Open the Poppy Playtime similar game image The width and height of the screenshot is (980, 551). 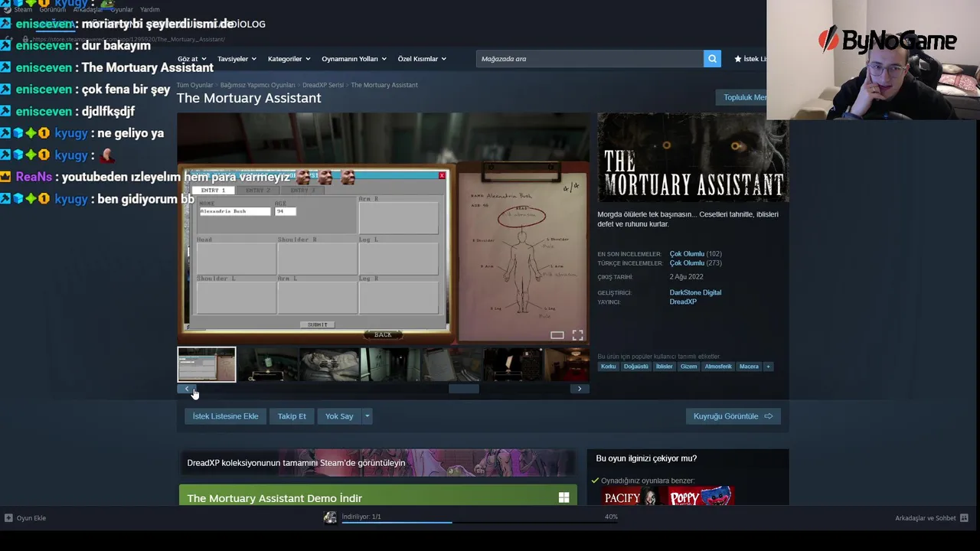[x=702, y=497]
